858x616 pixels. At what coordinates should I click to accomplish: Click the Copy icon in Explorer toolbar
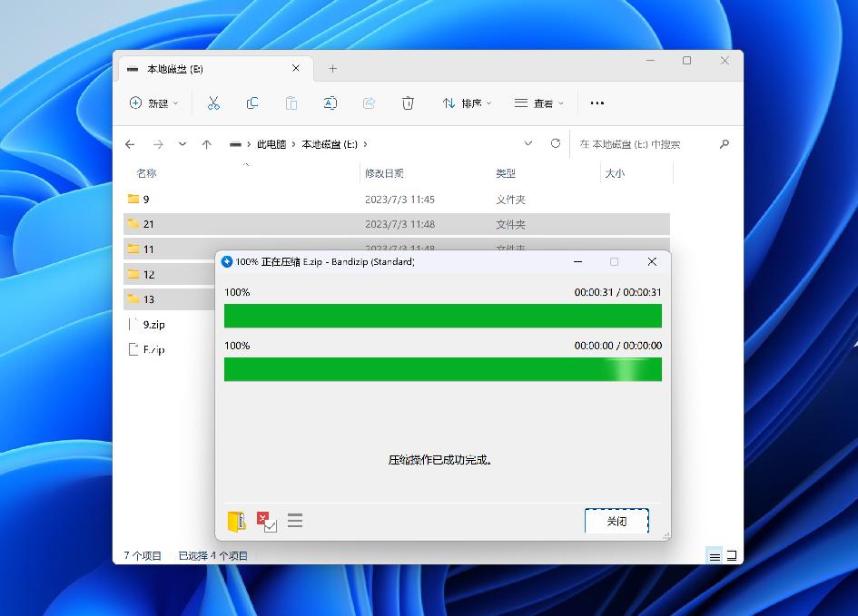[x=252, y=103]
